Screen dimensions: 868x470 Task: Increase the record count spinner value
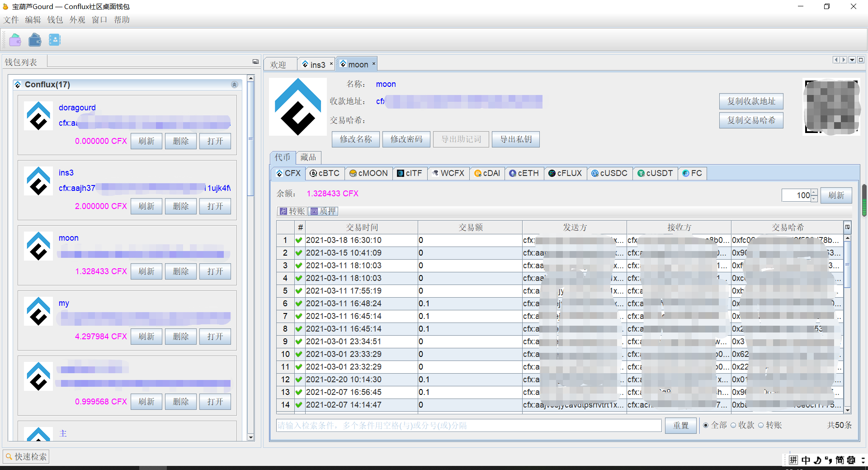[814, 192]
